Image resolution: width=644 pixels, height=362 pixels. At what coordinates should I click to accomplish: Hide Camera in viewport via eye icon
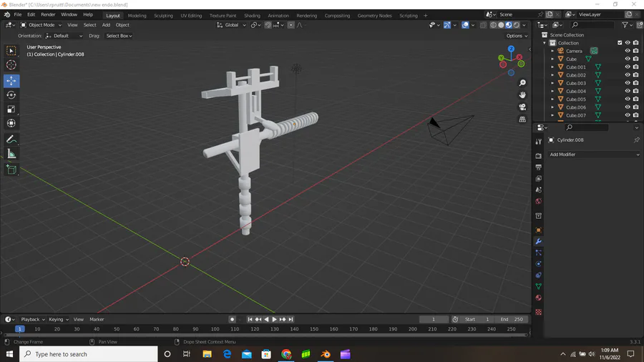click(628, 51)
